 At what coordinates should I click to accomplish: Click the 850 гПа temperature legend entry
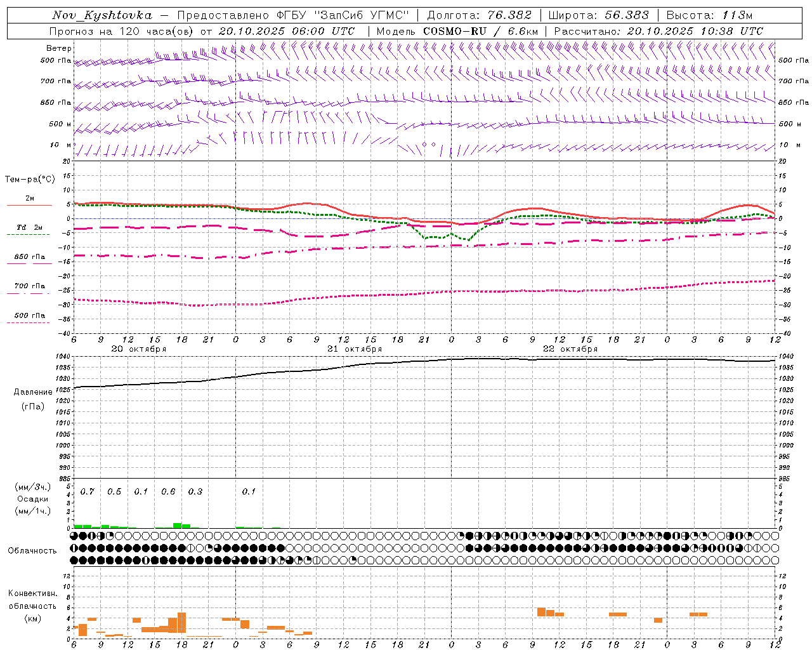tap(30, 257)
